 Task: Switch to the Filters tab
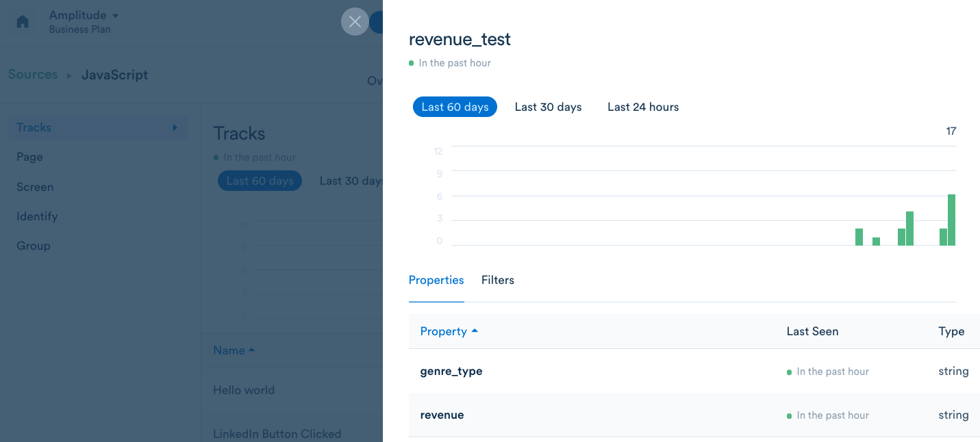point(498,280)
